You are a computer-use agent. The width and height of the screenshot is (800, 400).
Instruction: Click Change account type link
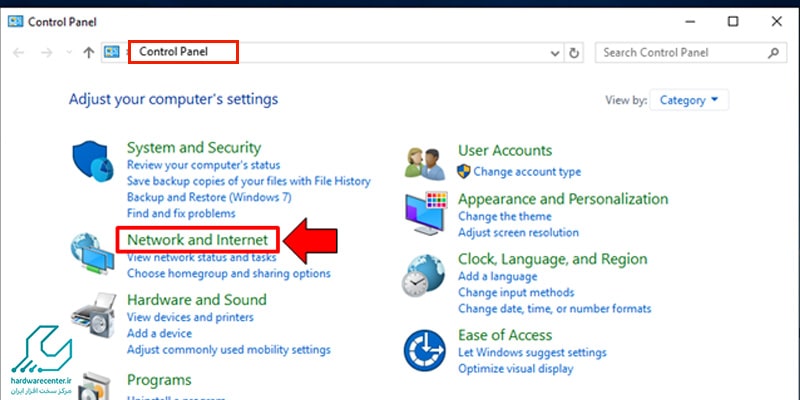[527, 172]
